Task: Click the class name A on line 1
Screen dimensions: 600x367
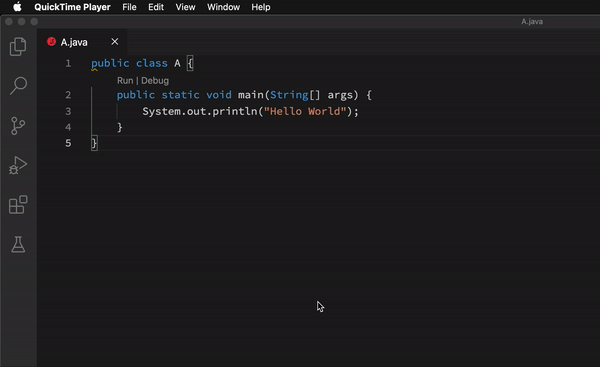Action: pos(177,63)
